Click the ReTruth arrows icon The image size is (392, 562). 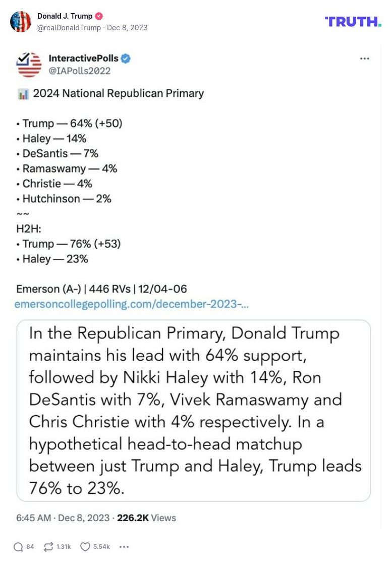point(49,547)
